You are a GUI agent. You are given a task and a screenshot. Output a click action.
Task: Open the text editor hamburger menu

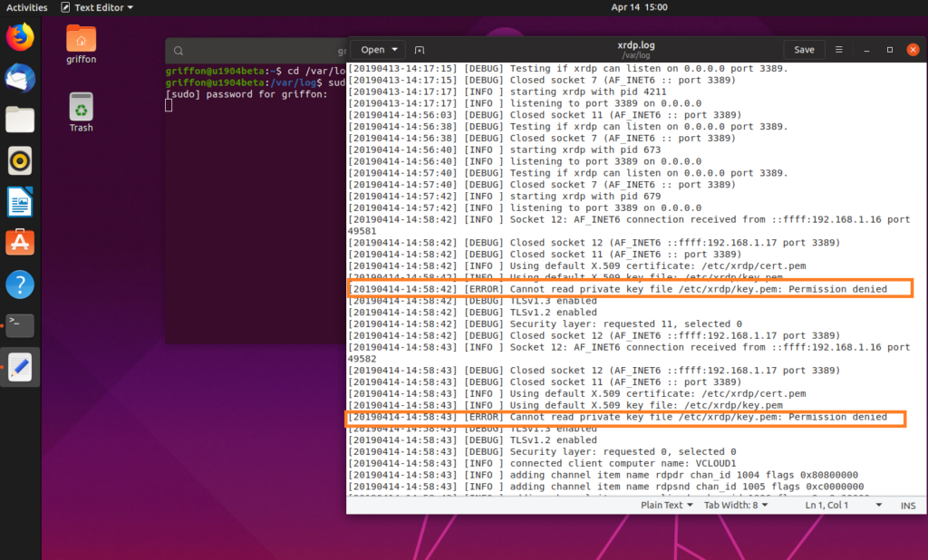point(838,50)
